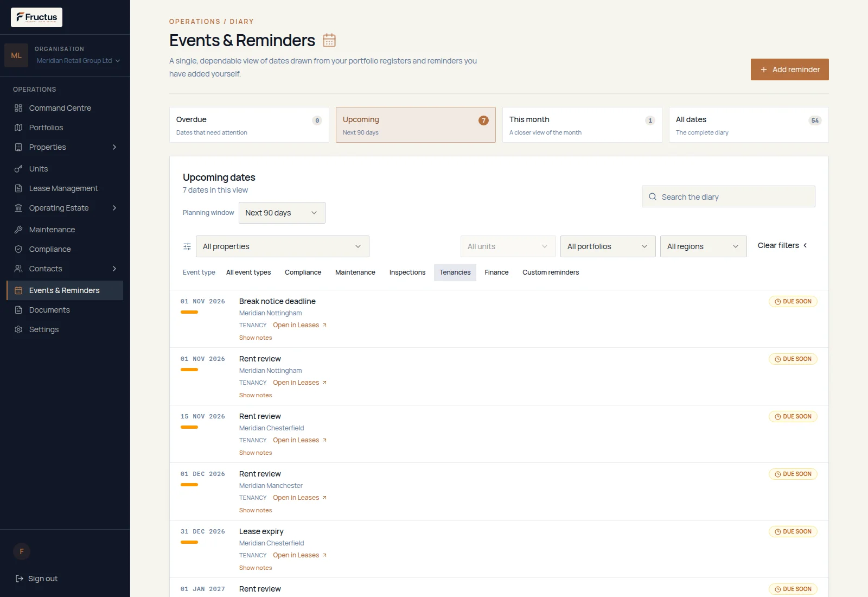The height and width of the screenshot is (597, 868).
Task: Open the All properties dropdown
Action: click(283, 246)
